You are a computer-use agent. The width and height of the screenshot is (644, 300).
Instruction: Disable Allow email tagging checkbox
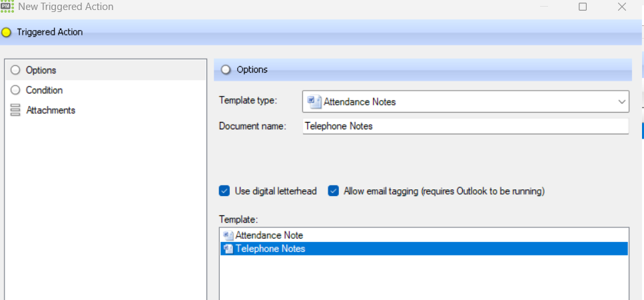point(334,191)
